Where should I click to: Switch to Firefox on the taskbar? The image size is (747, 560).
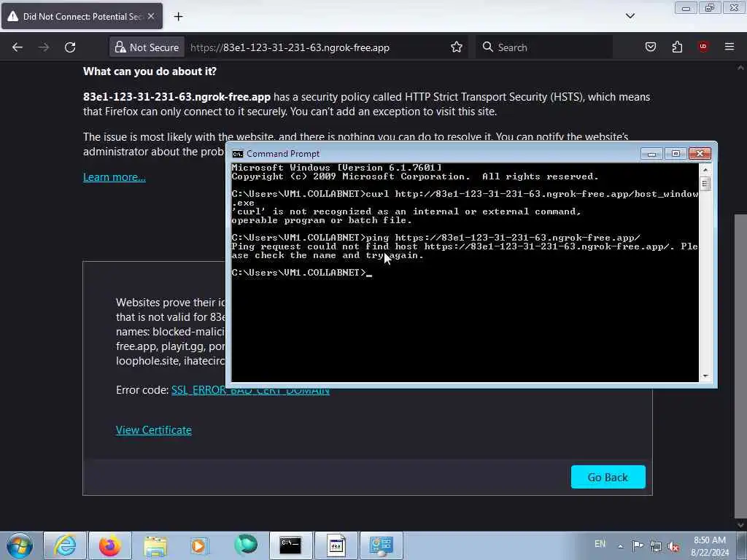pos(109,545)
